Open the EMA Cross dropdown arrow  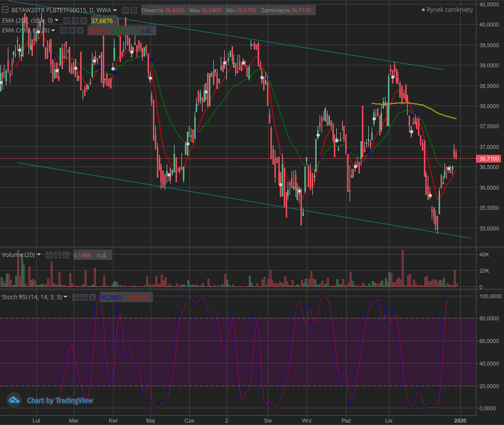[x=53, y=30]
